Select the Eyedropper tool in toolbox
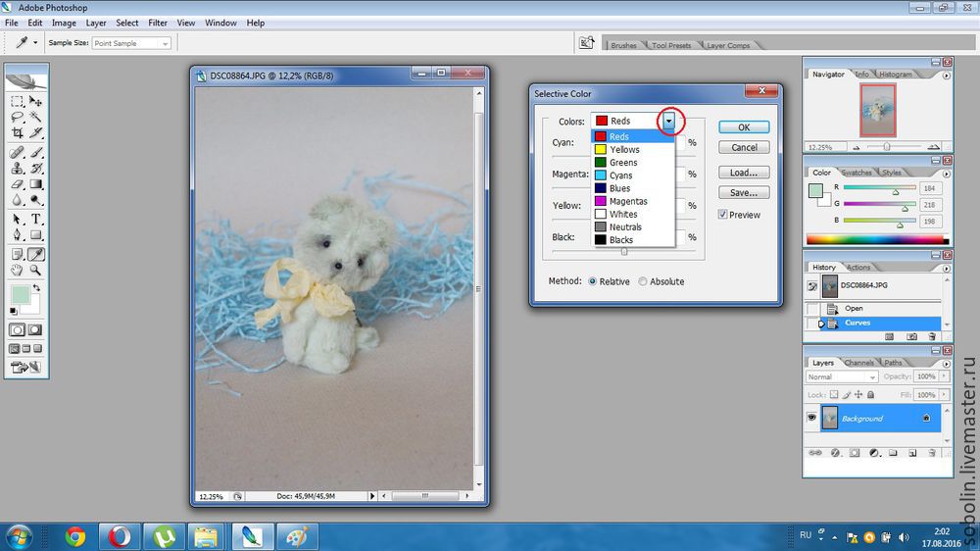 [35, 255]
